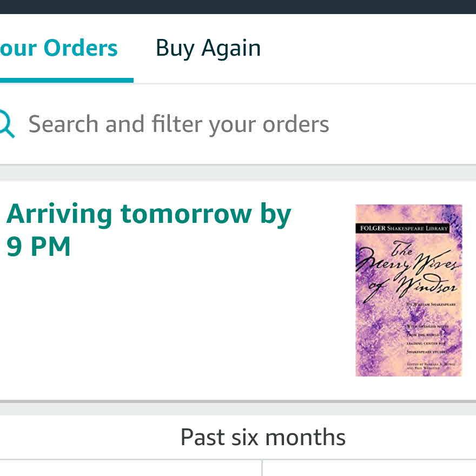The image size is (476, 476).
Task: Click the word tomorrow in the arrival heading
Action: click(186, 214)
